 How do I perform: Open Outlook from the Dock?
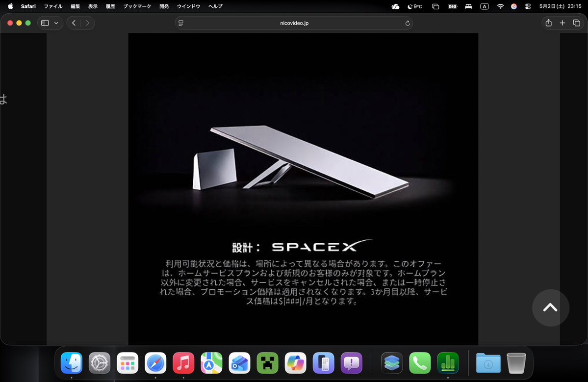click(x=239, y=363)
